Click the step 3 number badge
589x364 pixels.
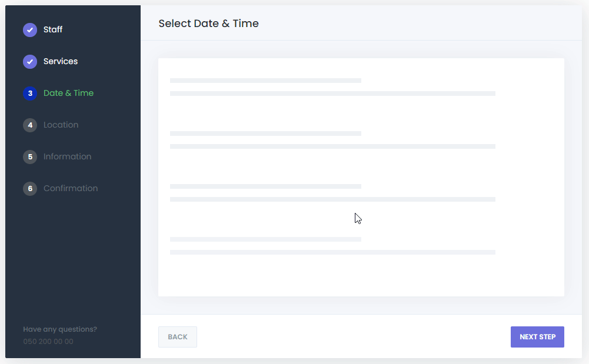click(x=30, y=93)
